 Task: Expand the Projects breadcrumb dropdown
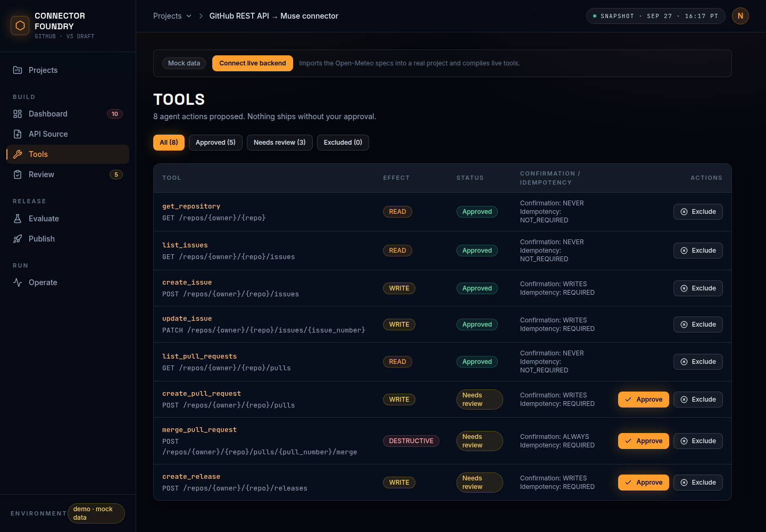[172, 16]
